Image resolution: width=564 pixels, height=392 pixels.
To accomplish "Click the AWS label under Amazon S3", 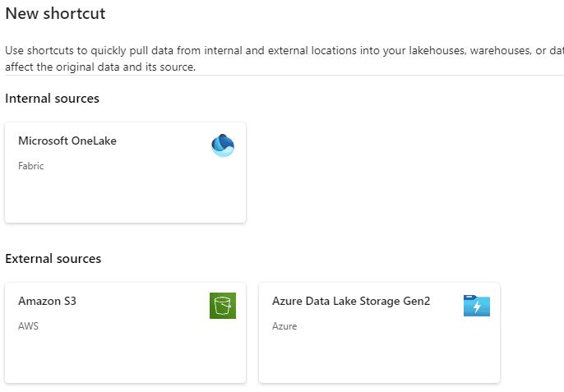I will (x=28, y=326).
